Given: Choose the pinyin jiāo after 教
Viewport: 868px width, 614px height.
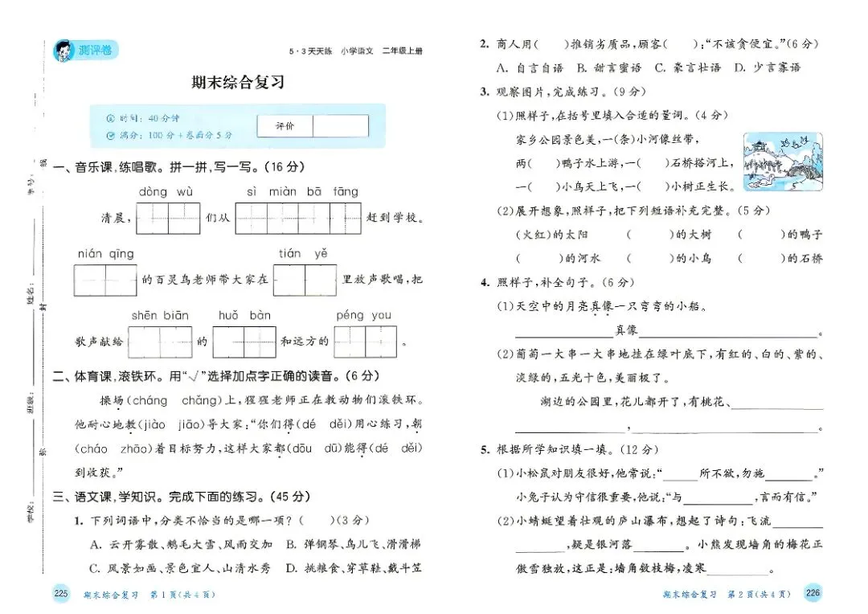Looking at the screenshot, I should tap(189, 425).
